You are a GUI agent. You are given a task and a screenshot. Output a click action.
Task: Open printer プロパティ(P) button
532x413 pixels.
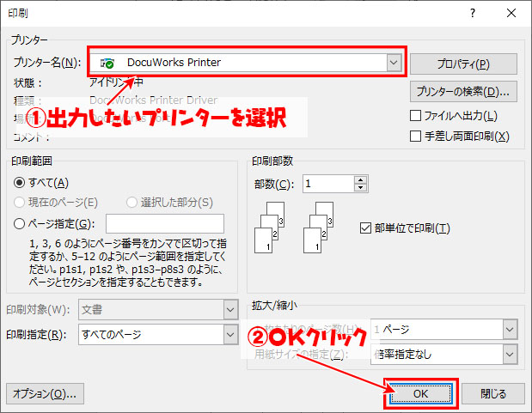pyautogui.click(x=463, y=64)
